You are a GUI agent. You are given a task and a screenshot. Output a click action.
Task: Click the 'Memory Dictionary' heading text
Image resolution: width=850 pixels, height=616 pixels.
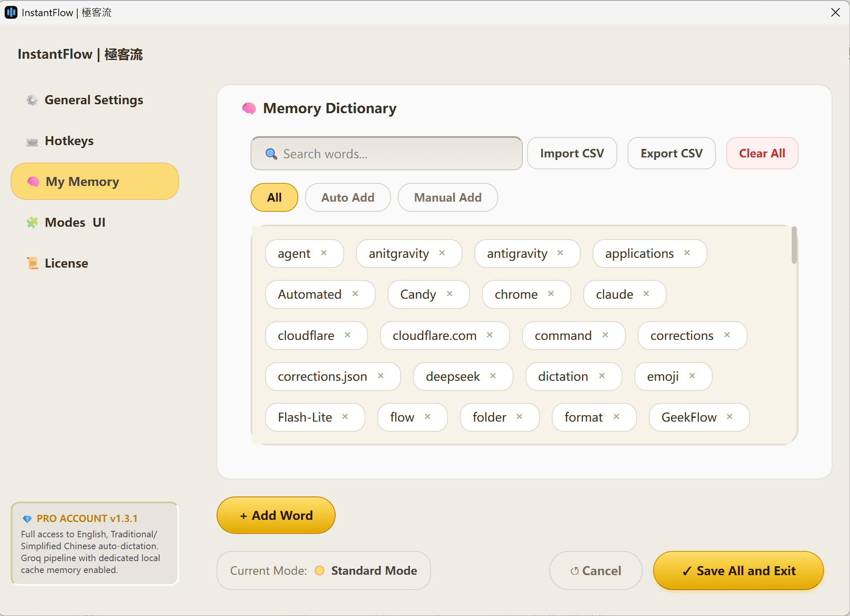pos(330,108)
